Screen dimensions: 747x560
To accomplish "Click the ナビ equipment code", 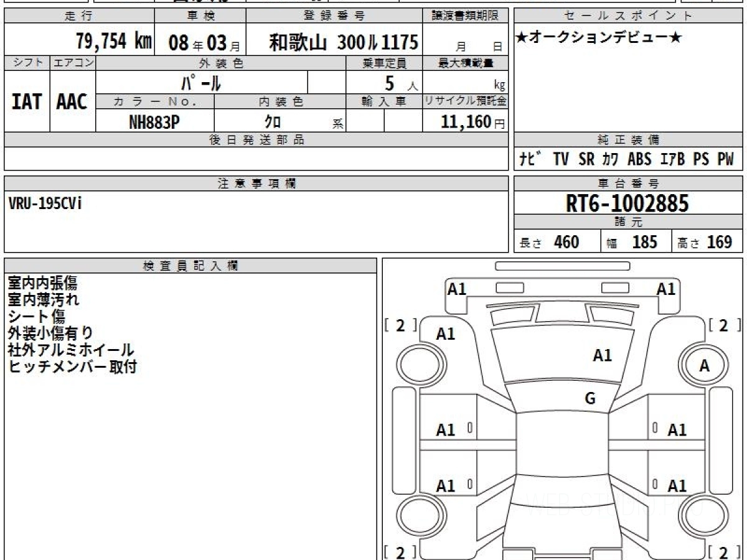I will point(531,159).
